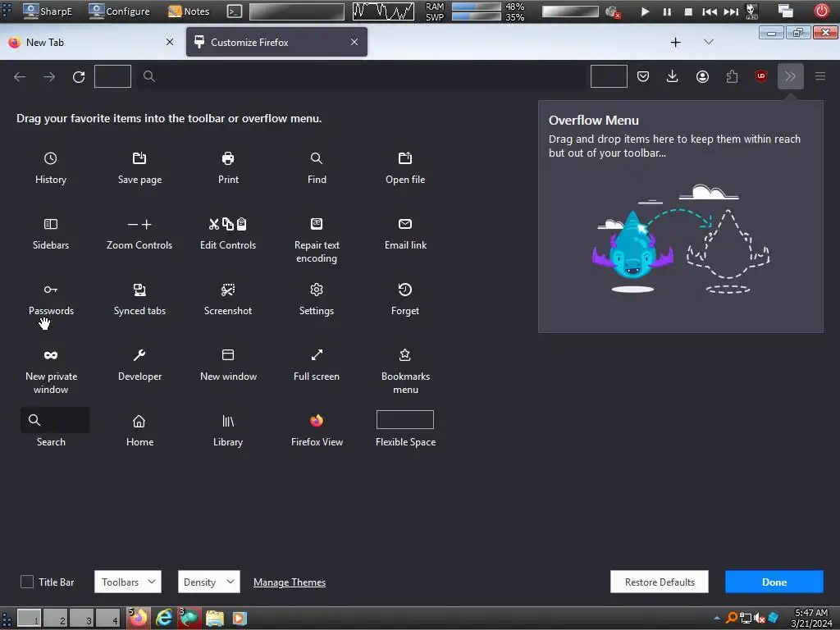Close the Customize Firefox tab

coord(354,42)
